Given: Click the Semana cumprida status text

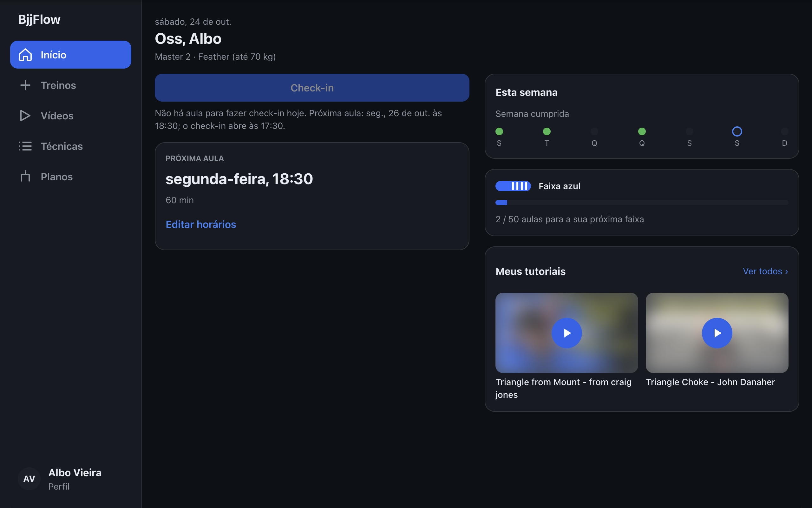Looking at the screenshot, I should coord(532,114).
